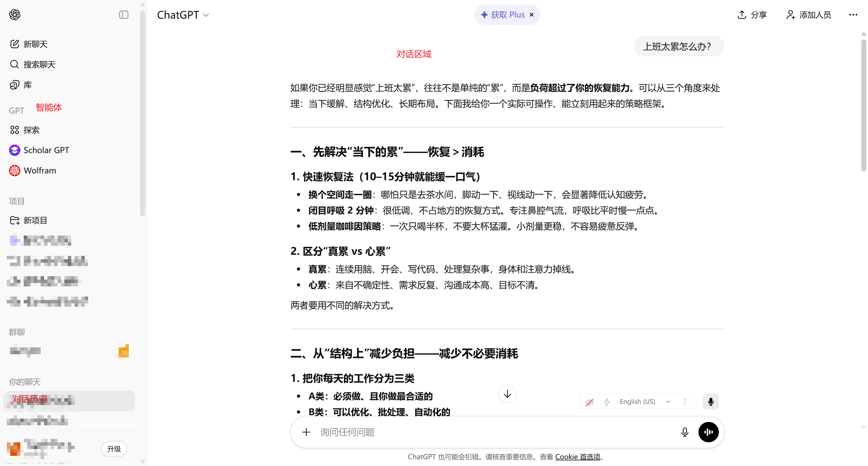This screenshot has width=868, height=466.
Task: Open chat search with 搜索聊天
Action: point(39,64)
